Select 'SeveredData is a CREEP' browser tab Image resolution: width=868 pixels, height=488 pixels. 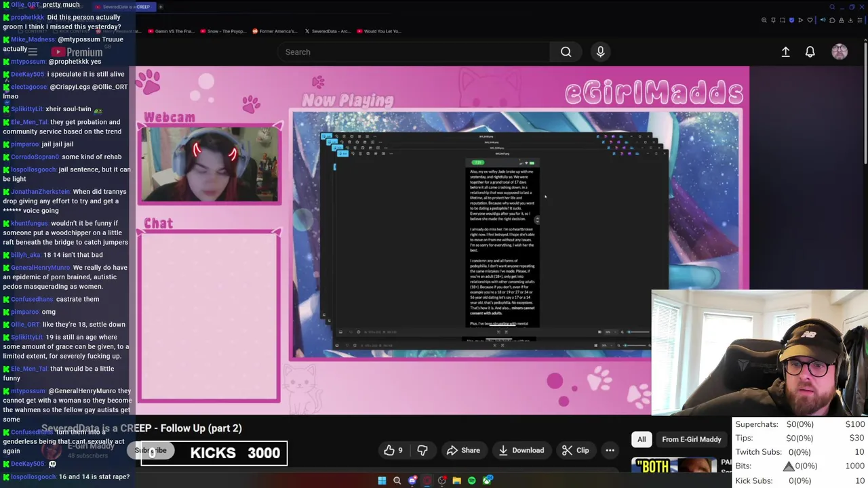click(x=123, y=7)
